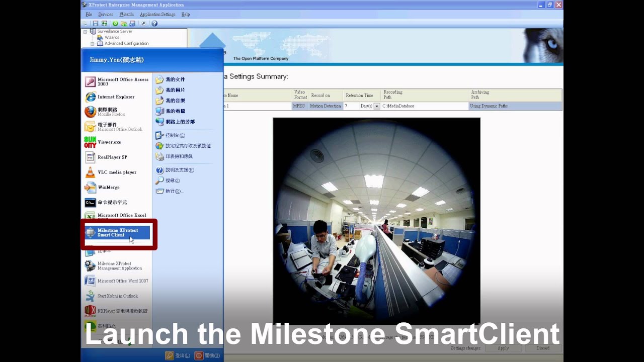Open the Application Settings menu
Viewport: 644px width, 362px height.
(x=157, y=15)
